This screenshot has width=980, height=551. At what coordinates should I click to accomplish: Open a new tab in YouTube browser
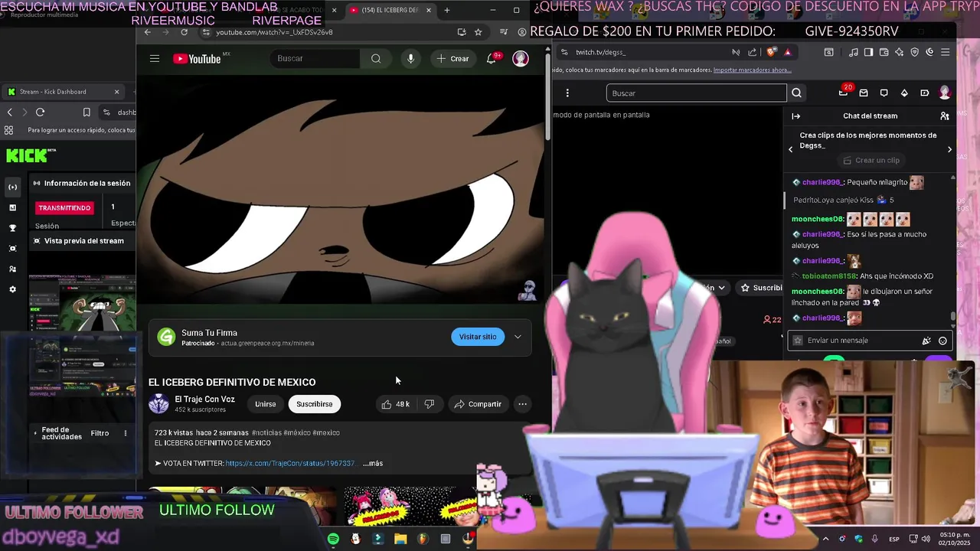pyautogui.click(x=447, y=10)
